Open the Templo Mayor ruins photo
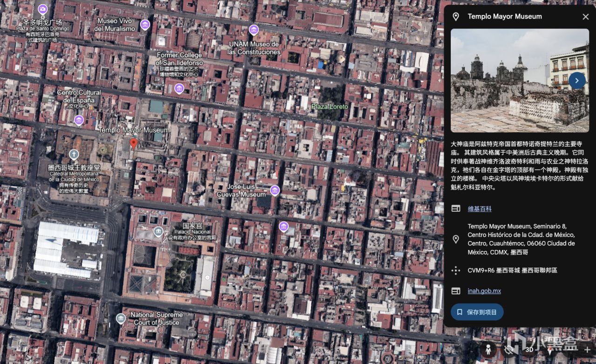Image resolution: width=596 pixels, height=364 pixels. 520,81
